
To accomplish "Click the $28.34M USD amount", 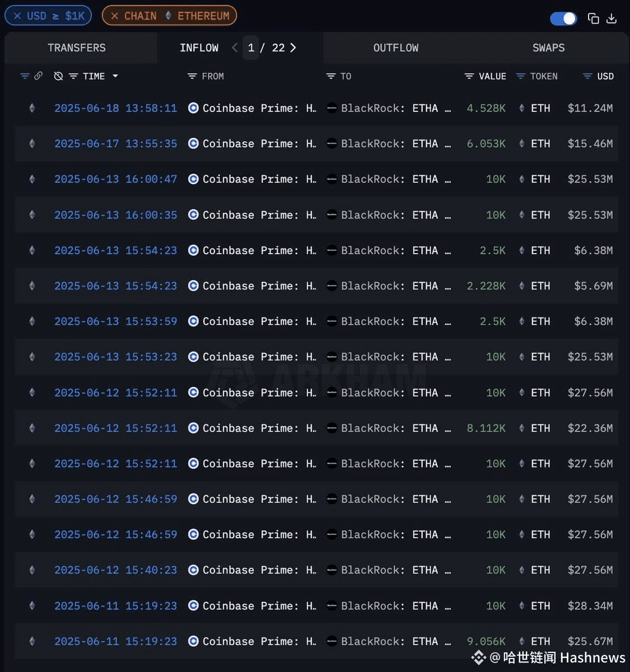I will pyautogui.click(x=590, y=606).
